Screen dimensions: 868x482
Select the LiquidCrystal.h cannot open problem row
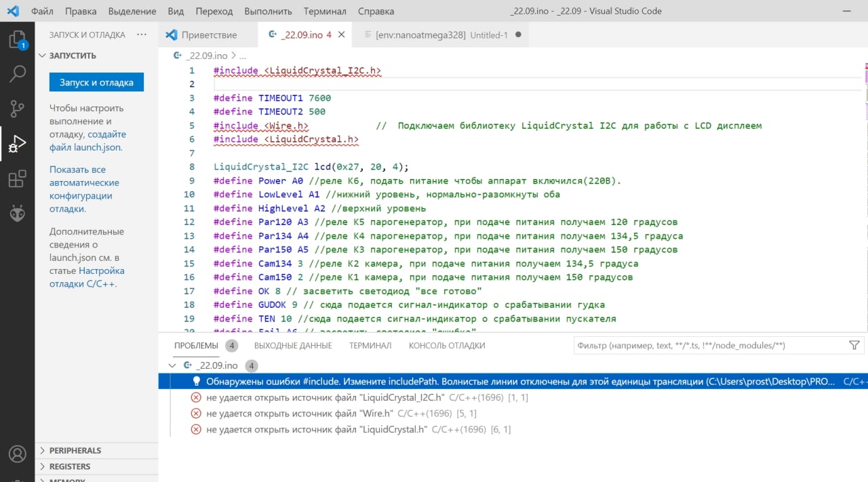513,429
